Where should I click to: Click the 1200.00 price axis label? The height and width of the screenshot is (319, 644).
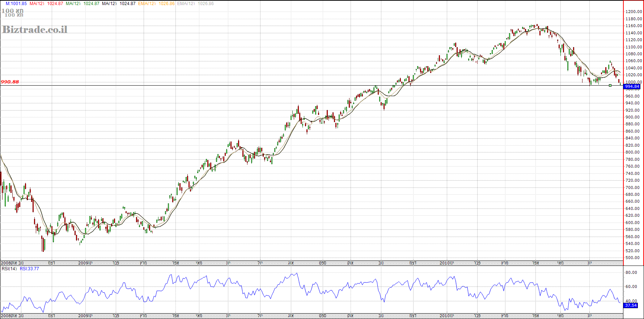point(634,12)
